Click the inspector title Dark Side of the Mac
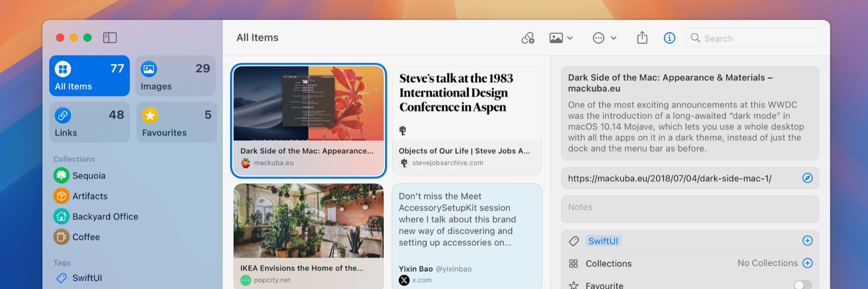Image resolution: width=868 pixels, height=289 pixels. click(671, 83)
